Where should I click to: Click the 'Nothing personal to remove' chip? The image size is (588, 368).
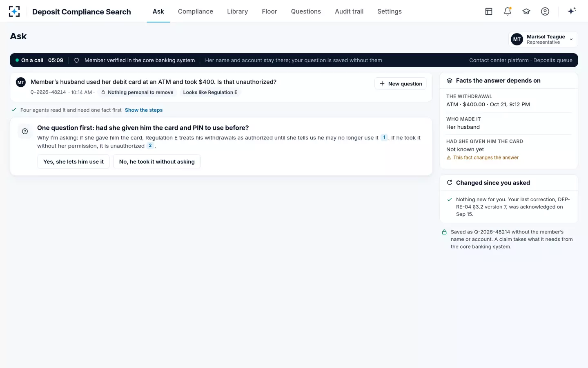point(137,92)
